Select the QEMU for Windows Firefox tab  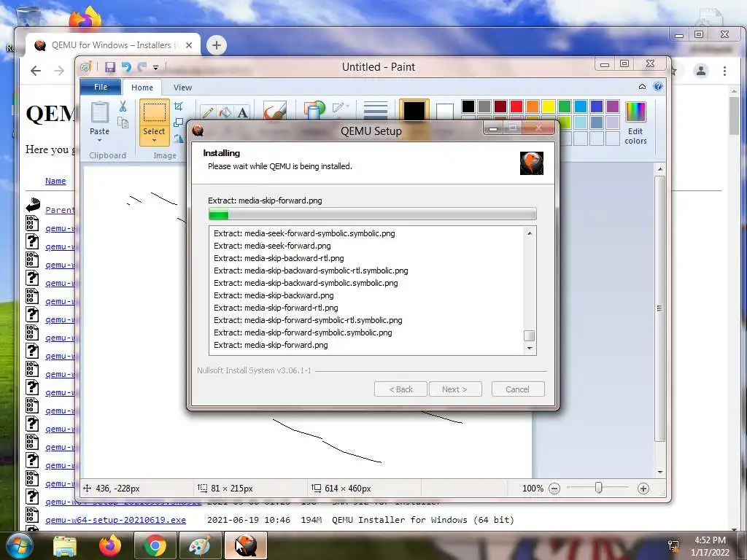112,45
